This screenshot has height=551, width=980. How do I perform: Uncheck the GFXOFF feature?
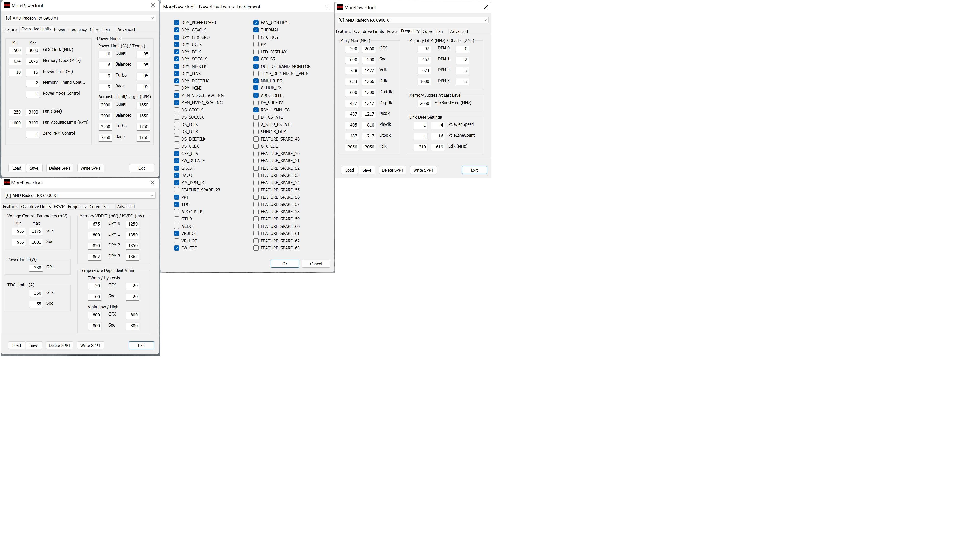coord(177,168)
